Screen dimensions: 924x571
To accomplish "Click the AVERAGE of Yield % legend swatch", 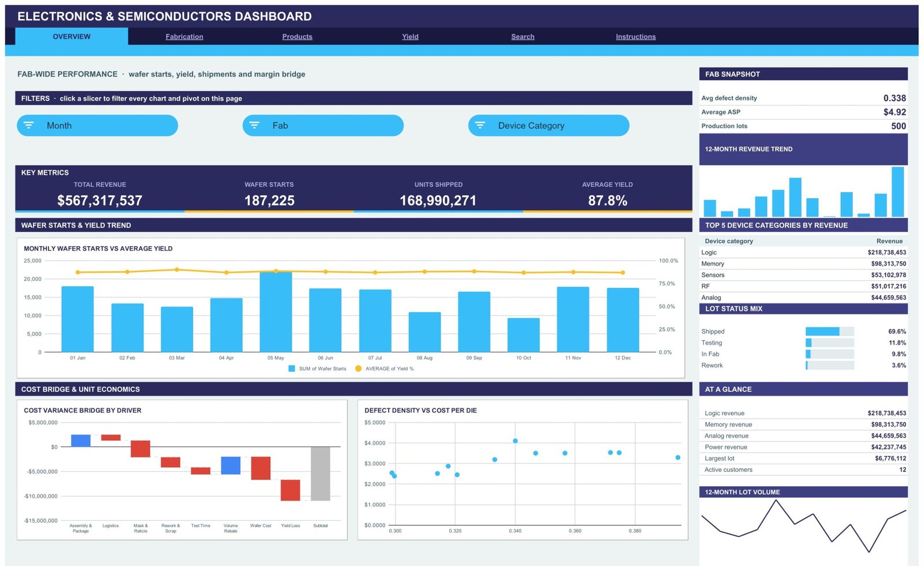I will [358, 369].
